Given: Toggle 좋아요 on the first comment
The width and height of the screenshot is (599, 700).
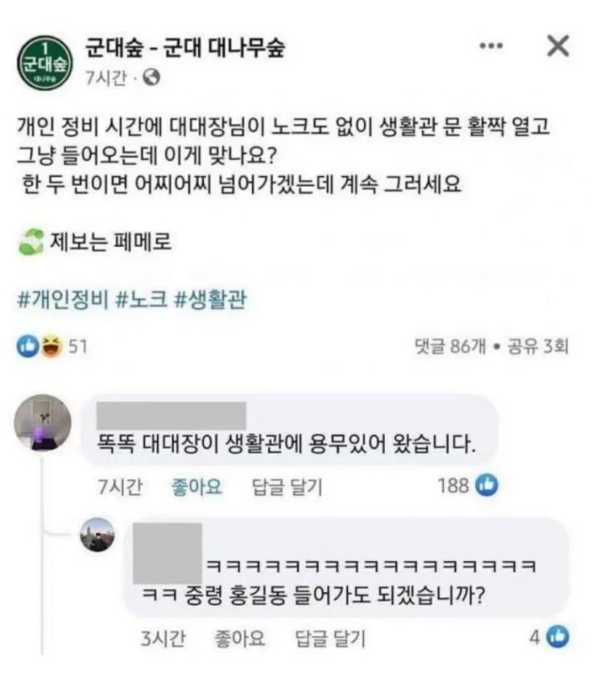Looking at the screenshot, I should (x=196, y=487).
